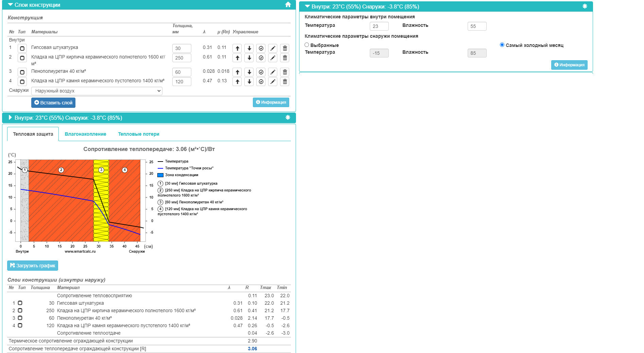Viewport: 644px width, 353px height.
Task: Edit the Гипсовая штукатурка layer
Action: (273, 48)
